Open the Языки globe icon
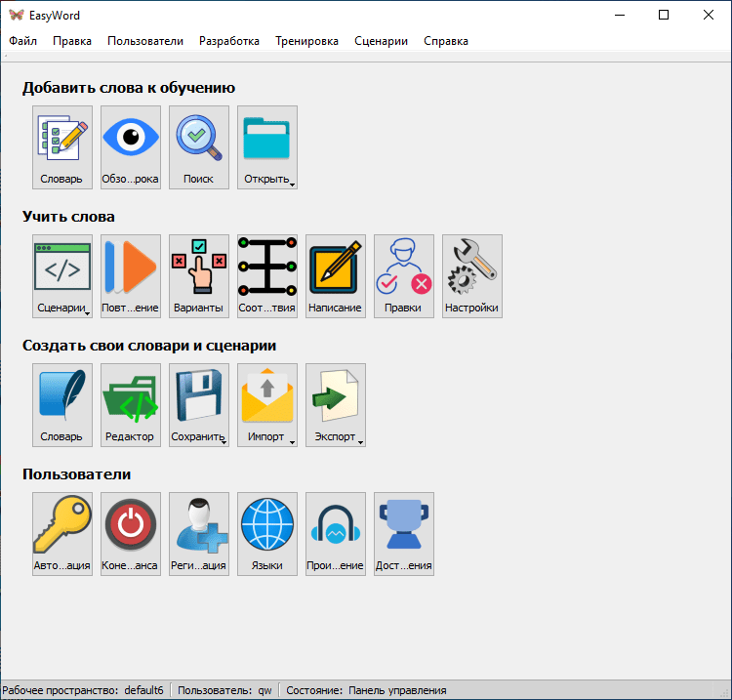732x700 pixels. pos(267,533)
